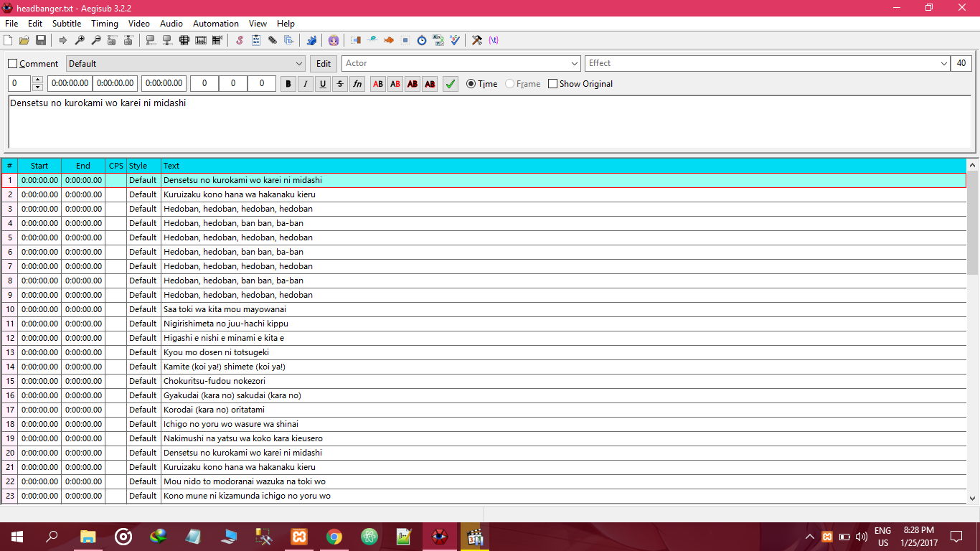Image resolution: width=980 pixels, height=551 pixels.
Task: Select row 'Saa toki wa kita mou mayowanai'
Action: (484, 309)
